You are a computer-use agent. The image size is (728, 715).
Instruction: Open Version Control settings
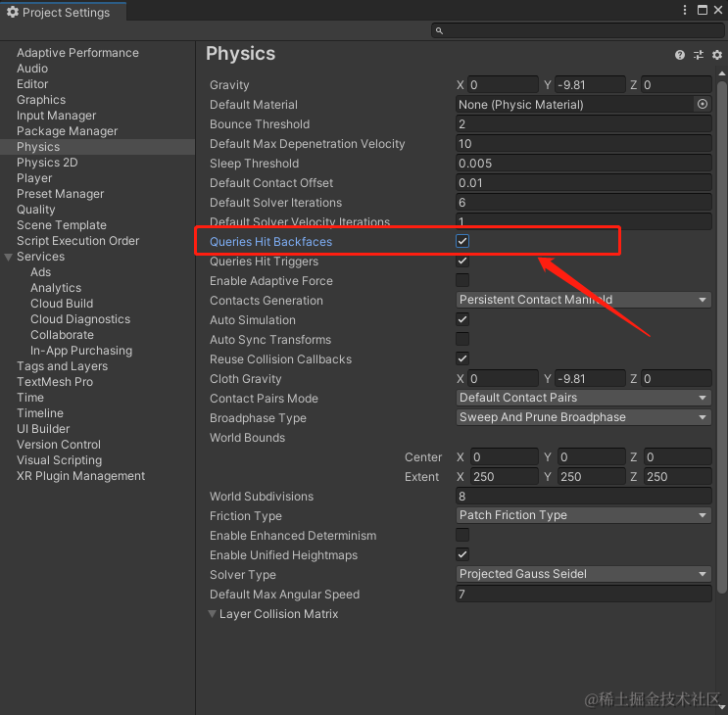pos(59,445)
